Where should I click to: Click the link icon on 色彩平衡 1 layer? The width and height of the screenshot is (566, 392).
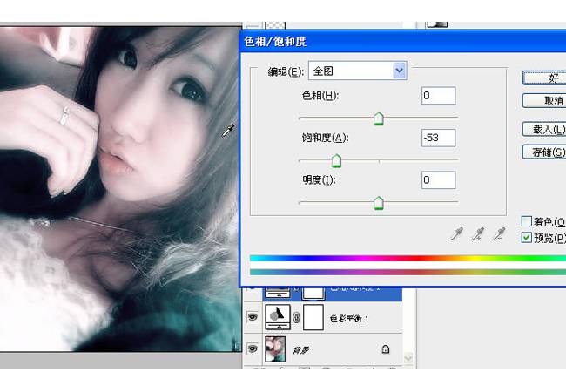point(296,318)
